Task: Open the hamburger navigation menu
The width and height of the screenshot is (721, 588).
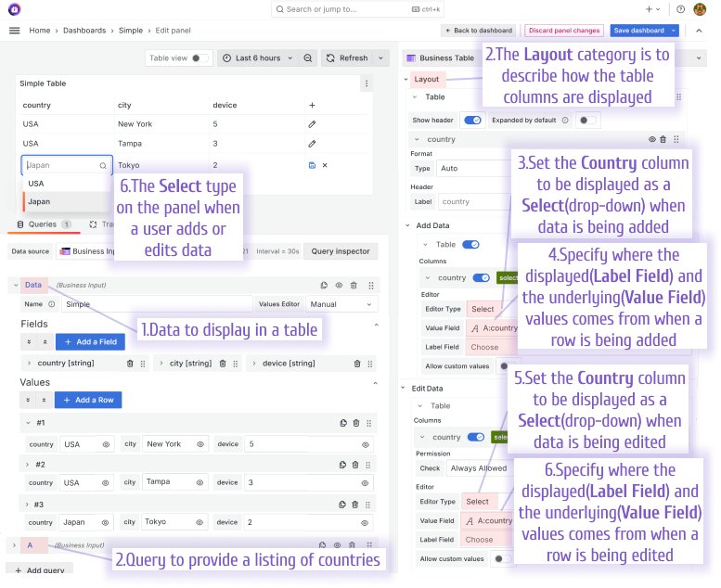Action: coord(15,31)
